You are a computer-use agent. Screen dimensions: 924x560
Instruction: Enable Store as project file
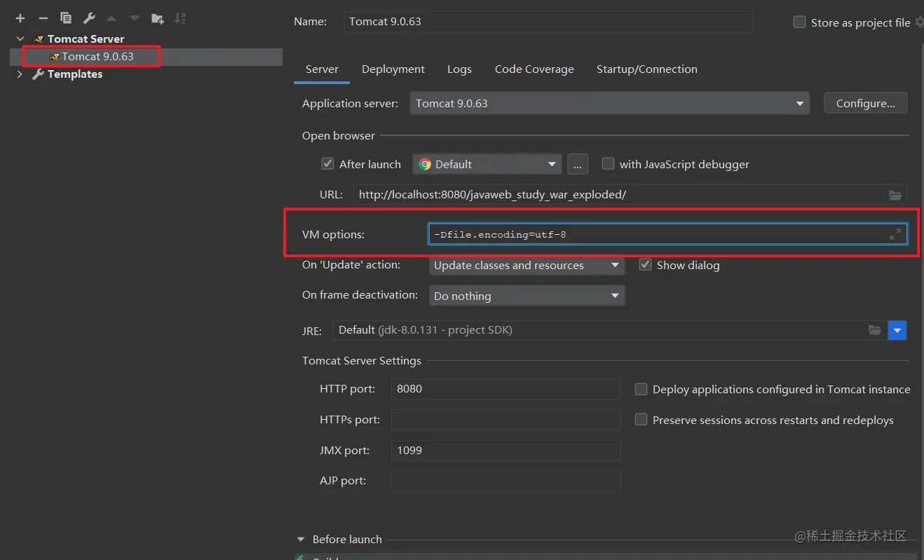click(799, 22)
